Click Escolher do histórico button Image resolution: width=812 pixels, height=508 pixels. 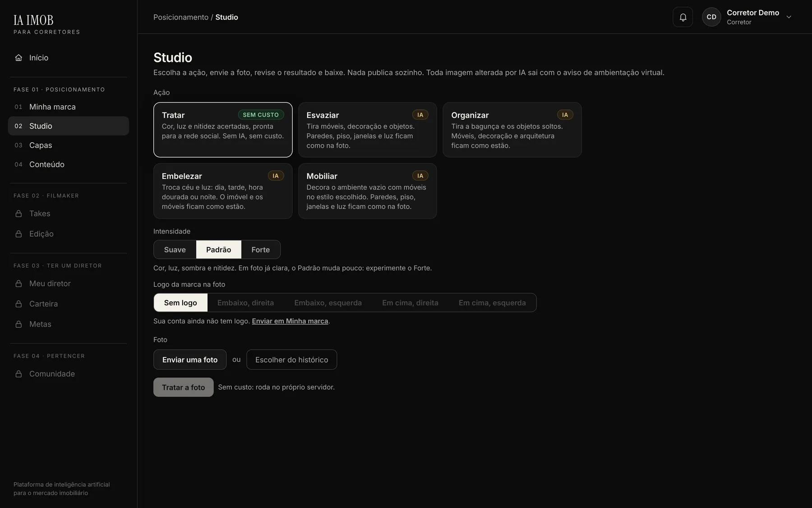[292, 359]
